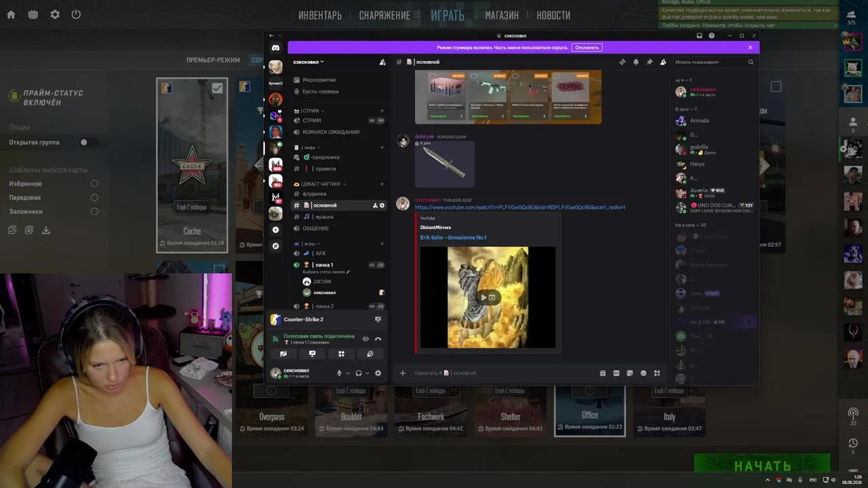Open Discord help icon in title bar
The height and width of the screenshot is (488, 868).
pyautogui.click(x=711, y=36)
